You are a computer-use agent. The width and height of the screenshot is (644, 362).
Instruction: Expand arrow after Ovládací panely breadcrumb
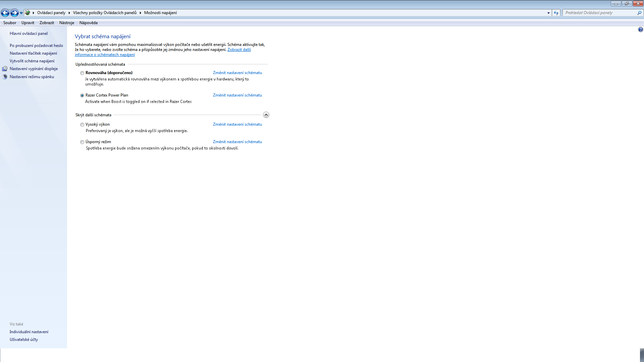pyautogui.click(x=69, y=13)
